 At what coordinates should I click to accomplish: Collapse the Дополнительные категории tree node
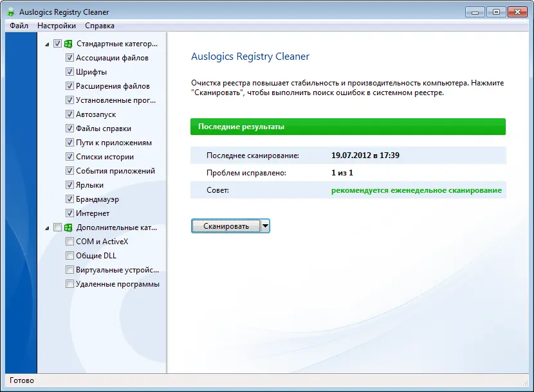[x=47, y=228]
